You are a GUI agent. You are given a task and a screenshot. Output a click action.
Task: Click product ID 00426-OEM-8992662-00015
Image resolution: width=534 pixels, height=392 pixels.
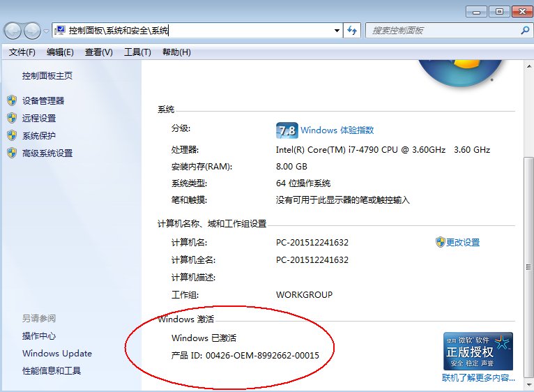pos(263,356)
